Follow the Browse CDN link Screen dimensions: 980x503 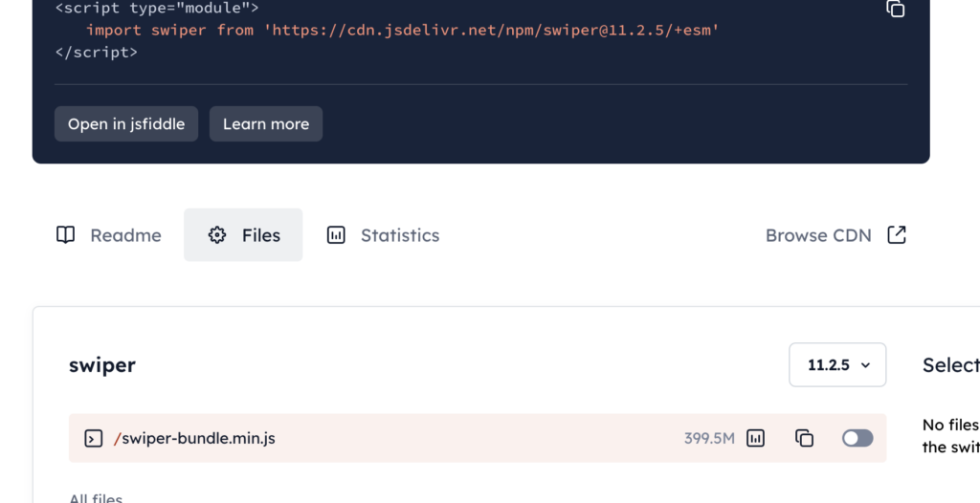point(835,235)
